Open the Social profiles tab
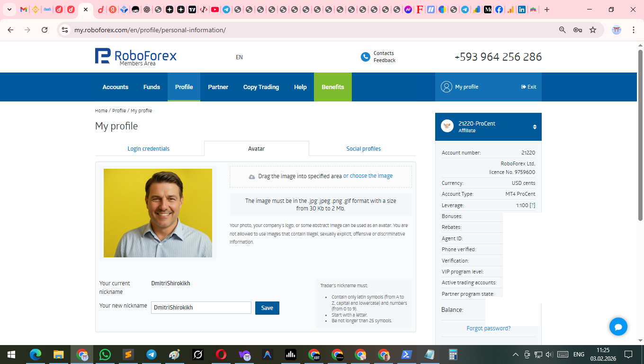 click(x=363, y=148)
